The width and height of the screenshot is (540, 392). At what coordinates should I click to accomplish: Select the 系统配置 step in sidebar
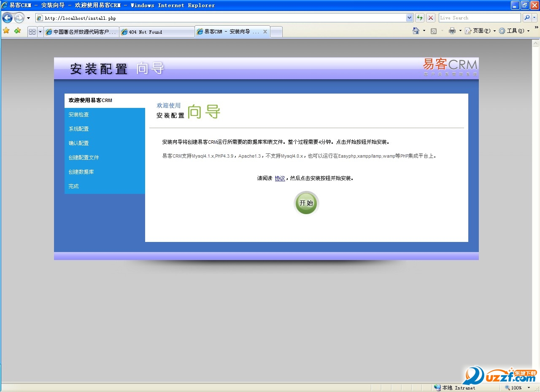click(105, 129)
